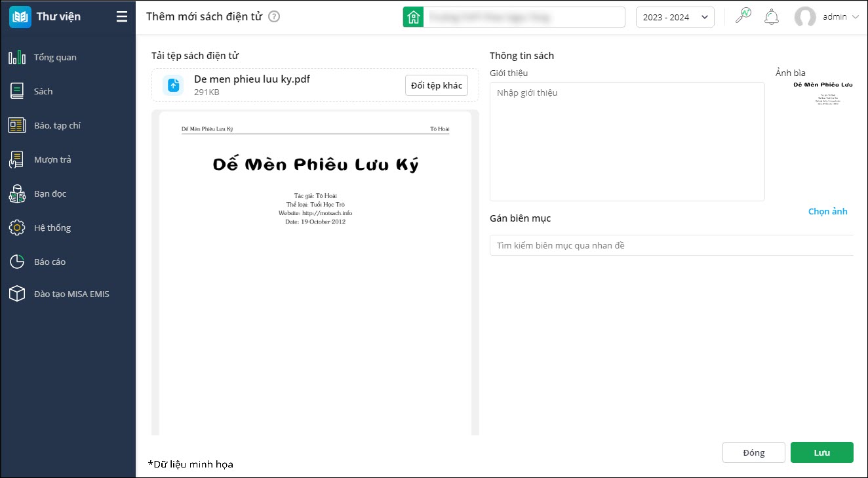The image size is (868, 478).
Task: Click the school name field in header
Action: point(524,17)
